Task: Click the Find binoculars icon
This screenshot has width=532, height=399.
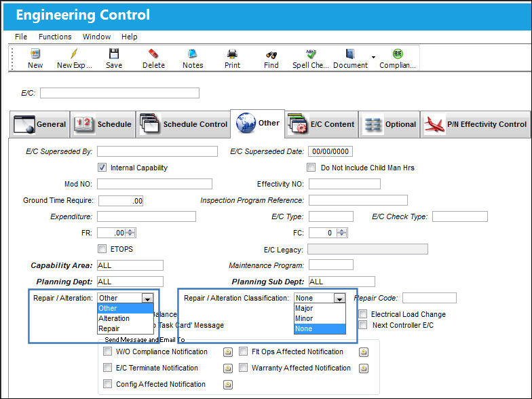Action: (271, 54)
